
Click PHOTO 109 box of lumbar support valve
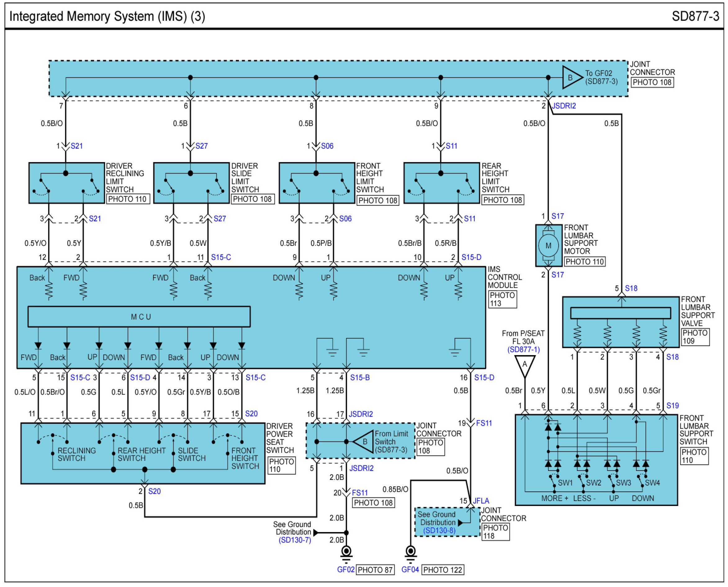tap(695, 337)
